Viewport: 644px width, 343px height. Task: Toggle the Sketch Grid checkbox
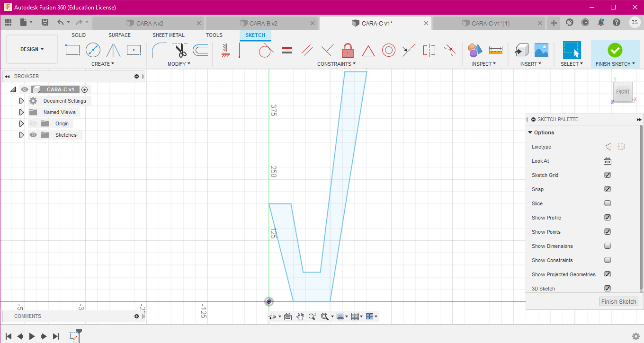click(x=608, y=175)
